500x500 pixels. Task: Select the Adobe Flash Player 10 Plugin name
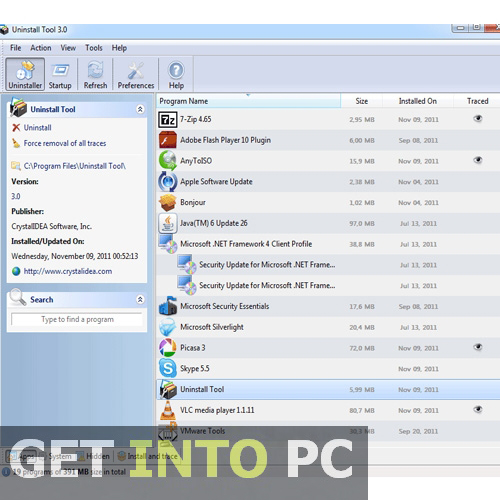(x=225, y=140)
